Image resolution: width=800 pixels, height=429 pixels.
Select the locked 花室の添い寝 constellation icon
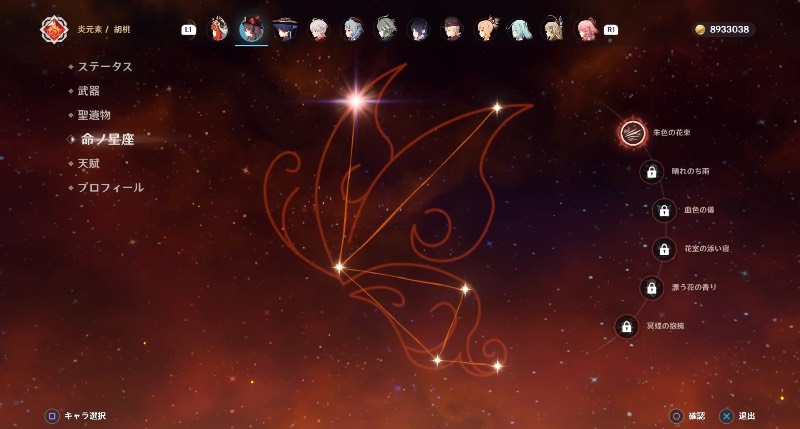coord(664,249)
